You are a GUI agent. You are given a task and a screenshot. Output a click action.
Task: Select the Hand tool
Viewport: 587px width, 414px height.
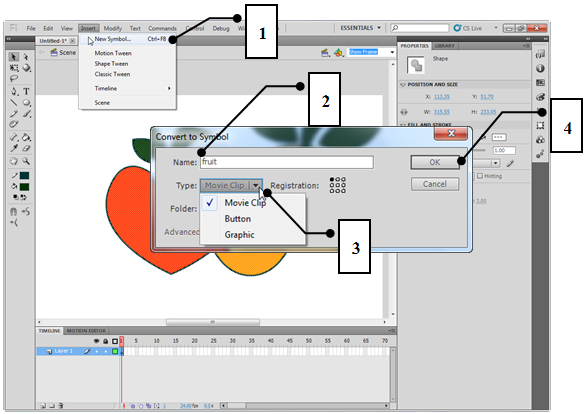13,161
